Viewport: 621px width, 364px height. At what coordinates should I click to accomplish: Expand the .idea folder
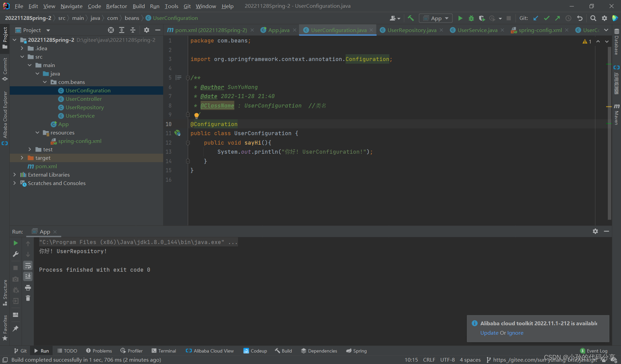point(22,48)
